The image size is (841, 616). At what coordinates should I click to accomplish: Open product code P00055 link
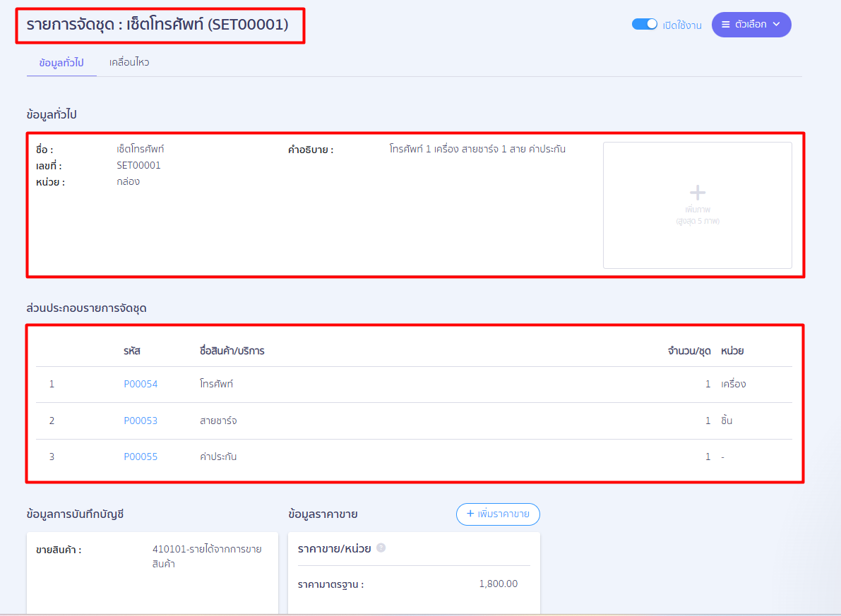[141, 457]
